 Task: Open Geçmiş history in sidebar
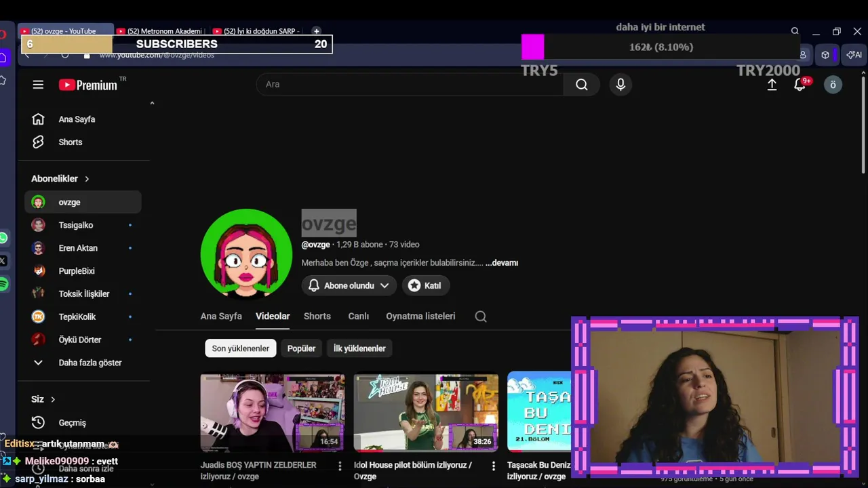pos(83,423)
